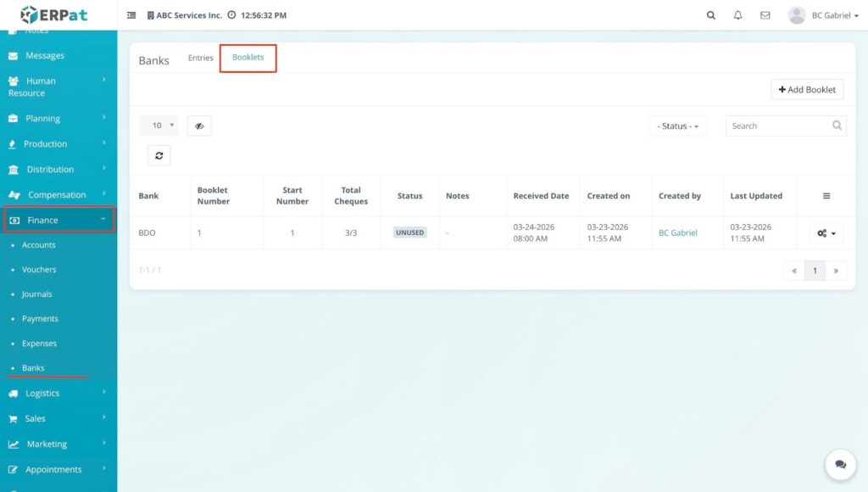This screenshot has height=492, width=868.
Task: Click the ERPat logo
Action: [x=54, y=15]
